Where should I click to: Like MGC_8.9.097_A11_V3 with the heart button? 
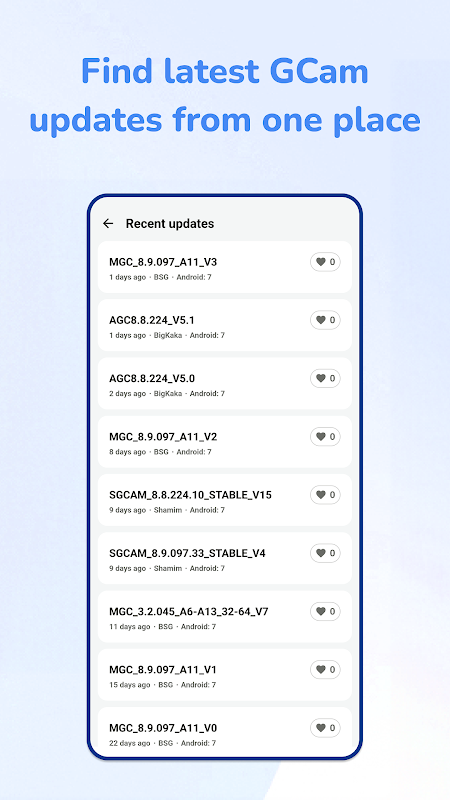326,262
